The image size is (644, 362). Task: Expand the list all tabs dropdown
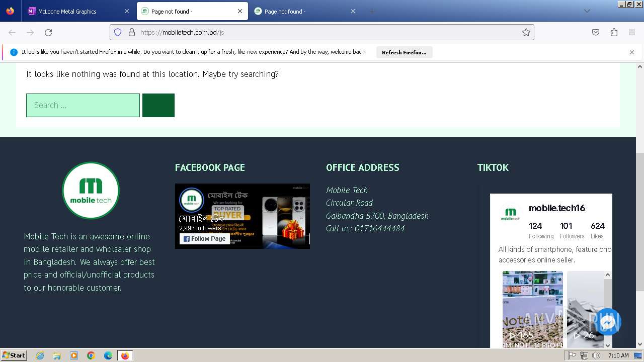[x=587, y=11]
